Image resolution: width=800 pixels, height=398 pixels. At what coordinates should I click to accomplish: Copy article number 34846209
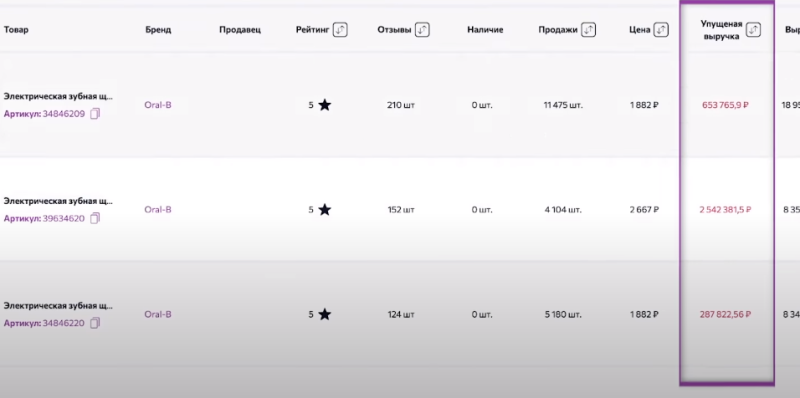coord(95,114)
